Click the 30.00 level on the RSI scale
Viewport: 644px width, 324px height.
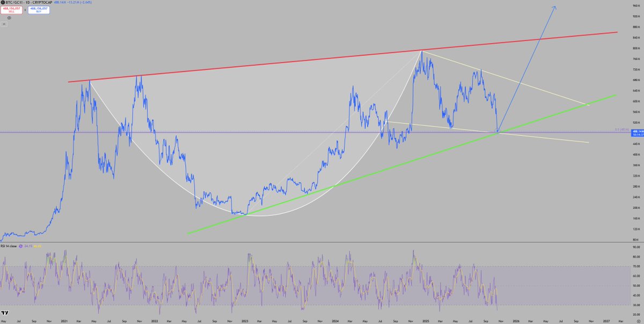[x=636, y=305]
